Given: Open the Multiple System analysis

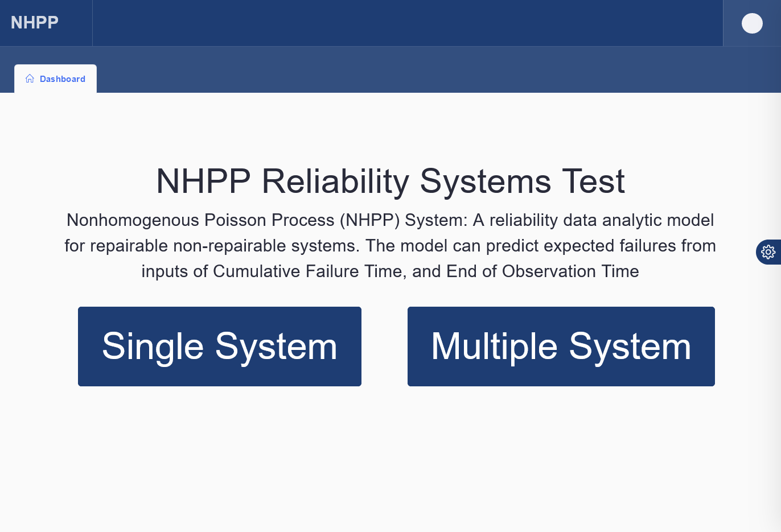Looking at the screenshot, I should coord(561,346).
